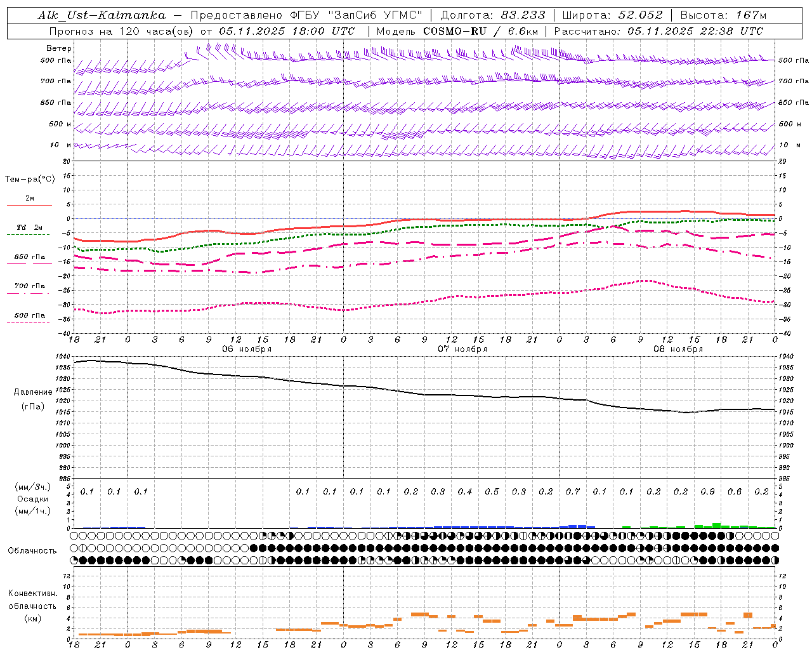812x650 pixels.
Task: Click the Осадки precipitation label
Action: coord(33,499)
